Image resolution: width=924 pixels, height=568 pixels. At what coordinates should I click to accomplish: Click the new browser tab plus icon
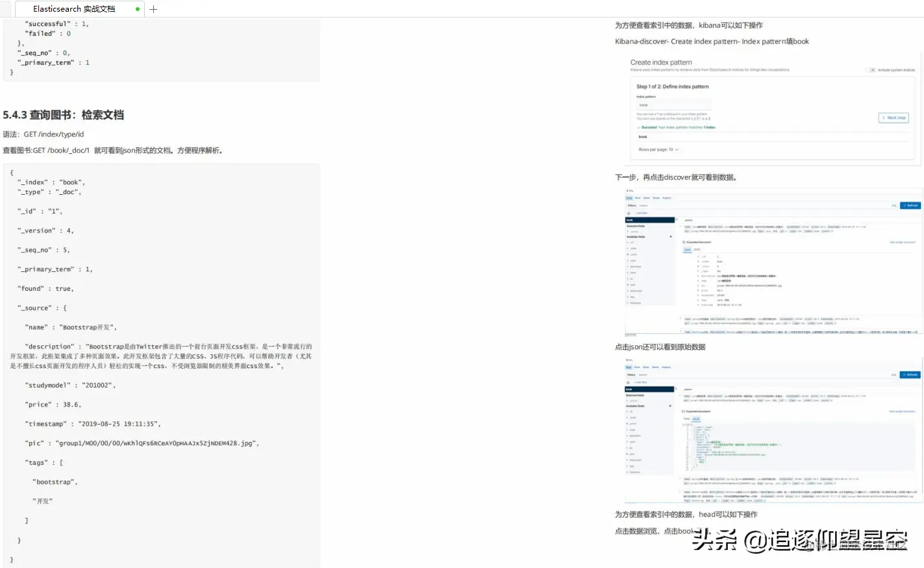(x=152, y=9)
